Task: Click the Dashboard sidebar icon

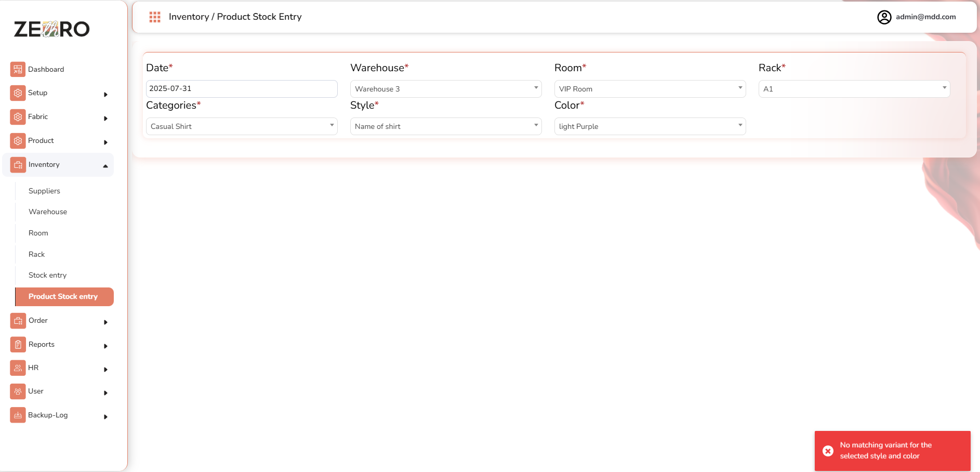Action: coord(18,69)
